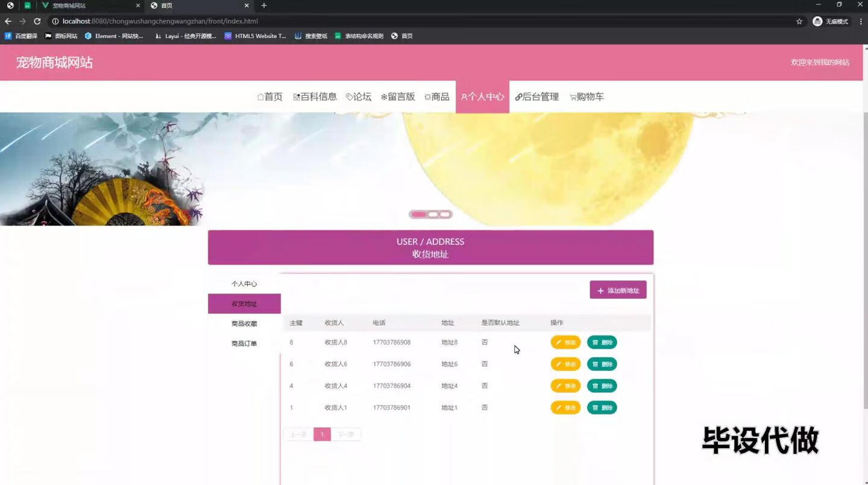The image size is (868, 485).
Task: Select the second carousel indicator dot
Action: click(x=433, y=214)
